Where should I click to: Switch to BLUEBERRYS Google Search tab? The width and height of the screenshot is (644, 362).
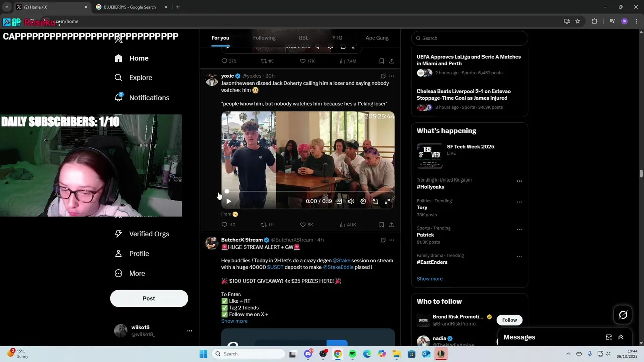pyautogui.click(x=130, y=7)
